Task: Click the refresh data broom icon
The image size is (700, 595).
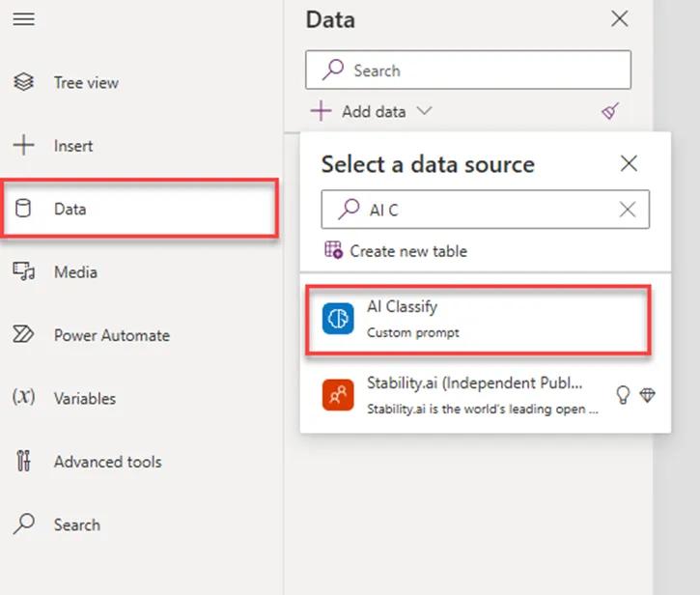Action: [610, 111]
